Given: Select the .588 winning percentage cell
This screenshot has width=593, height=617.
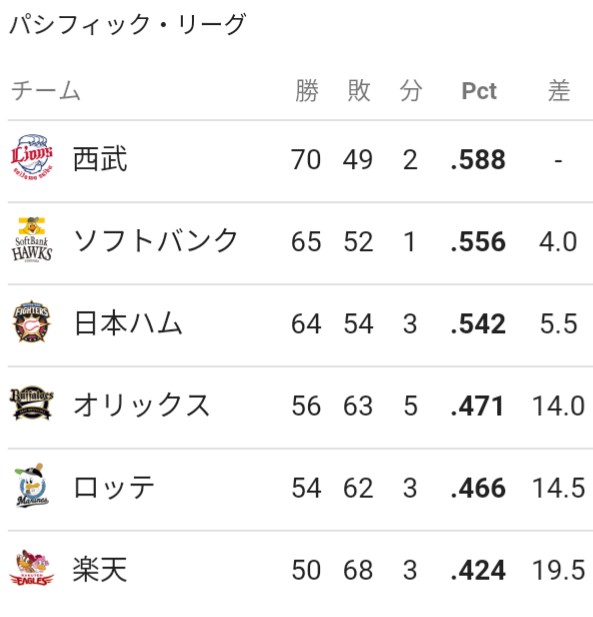Looking at the screenshot, I should point(478,160).
